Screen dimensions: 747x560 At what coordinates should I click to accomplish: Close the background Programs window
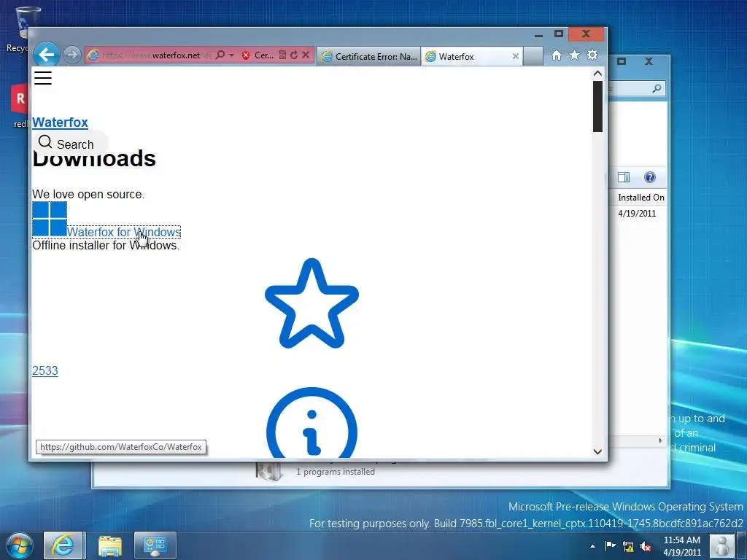[649, 61]
